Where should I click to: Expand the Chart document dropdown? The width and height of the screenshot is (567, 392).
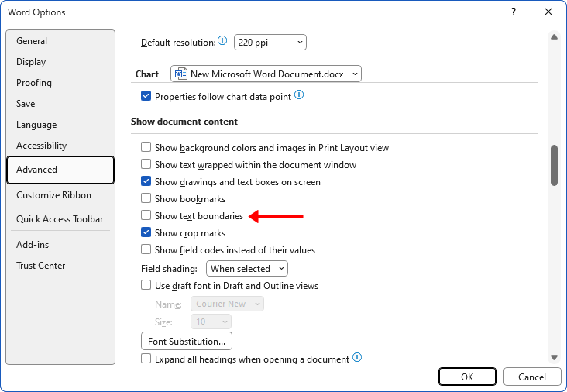pyautogui.click(x=266, y=74)
